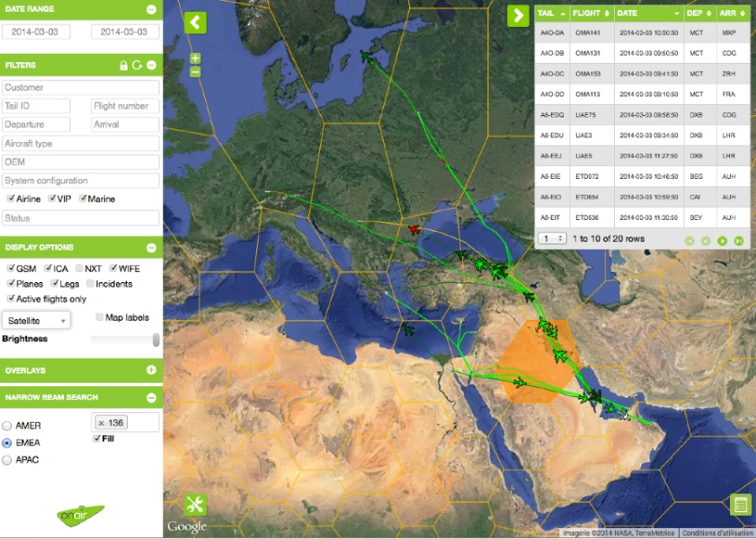
Task: Select the APAC radio button
Action: tap(8, 460)
